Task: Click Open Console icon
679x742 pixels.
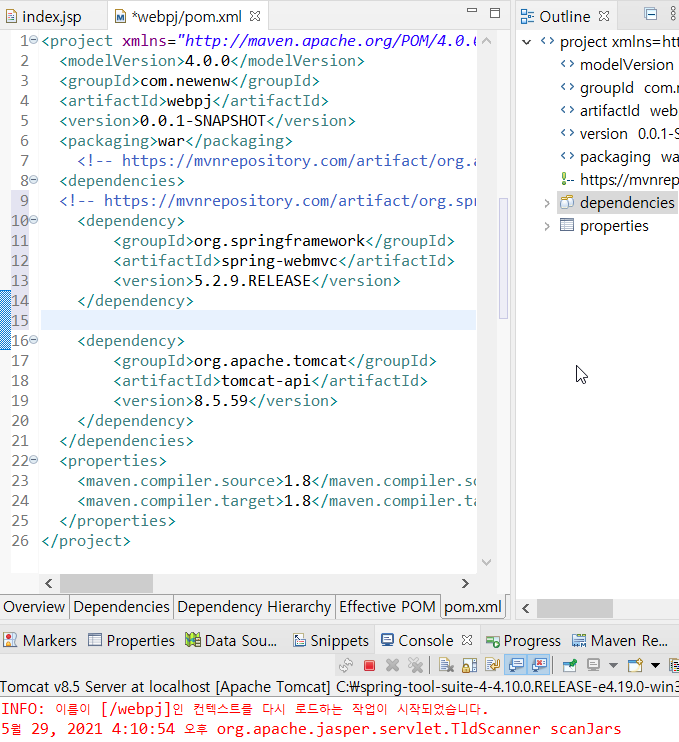Action: click(x=635, y=666)
